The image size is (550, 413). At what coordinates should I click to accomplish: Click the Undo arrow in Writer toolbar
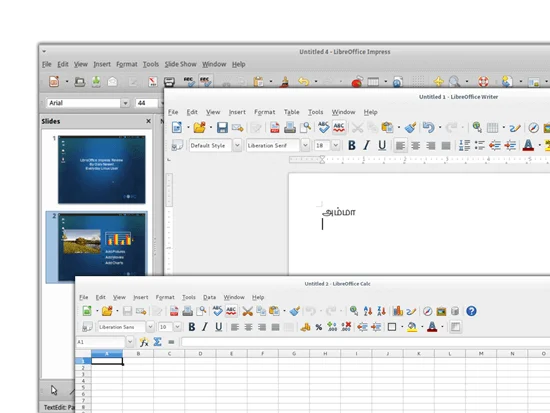click(x=428, y=127)
